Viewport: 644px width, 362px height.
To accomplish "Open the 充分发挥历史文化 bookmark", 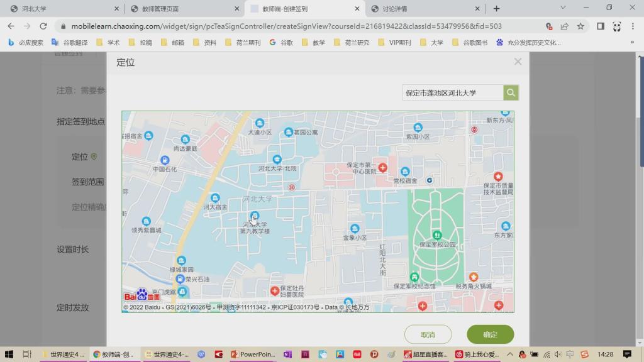I will coord(528,42).
